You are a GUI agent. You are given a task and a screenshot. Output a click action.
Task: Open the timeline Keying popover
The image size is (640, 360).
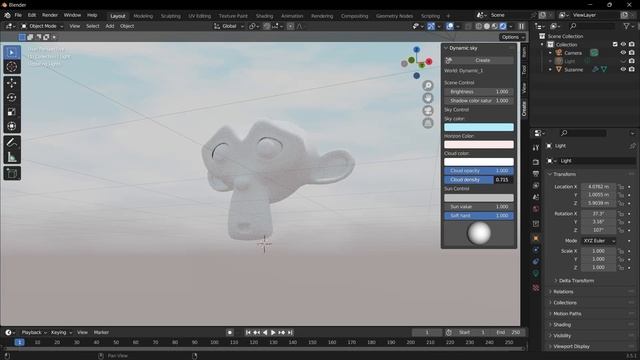(61, 333)
